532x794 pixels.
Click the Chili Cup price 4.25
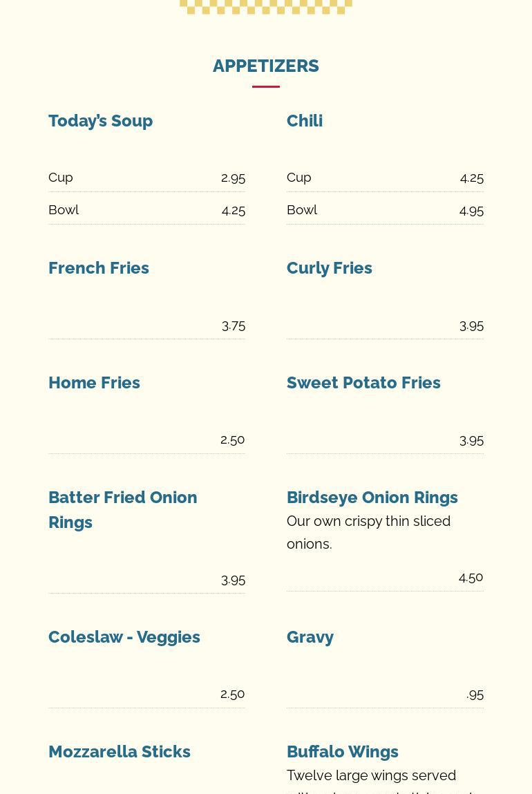tap(471, 178)
